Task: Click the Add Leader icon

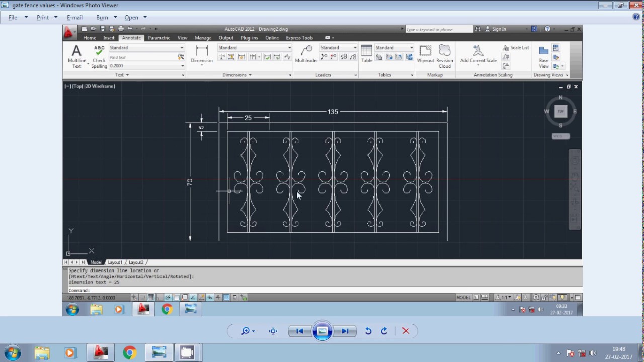Action: coord(324,57)
